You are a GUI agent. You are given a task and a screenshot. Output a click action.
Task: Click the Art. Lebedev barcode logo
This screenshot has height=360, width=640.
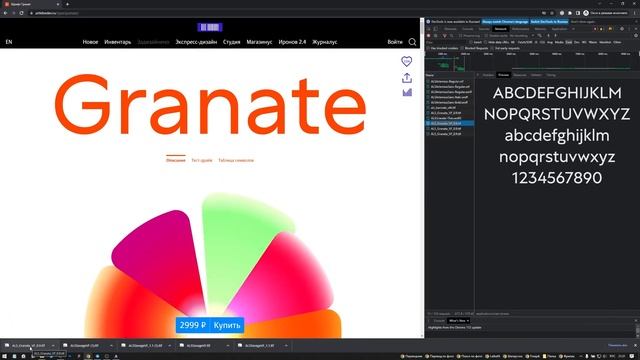click(x=210, y=27)
